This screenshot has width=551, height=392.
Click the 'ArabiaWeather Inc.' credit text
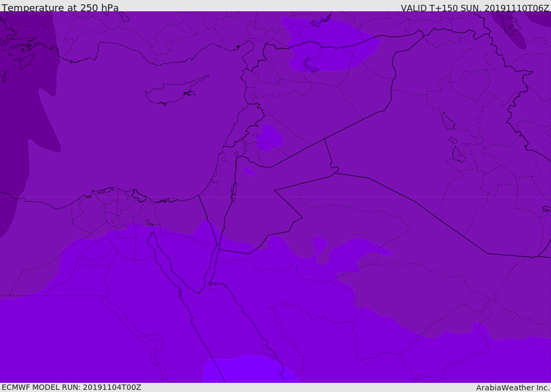(512, 388)
